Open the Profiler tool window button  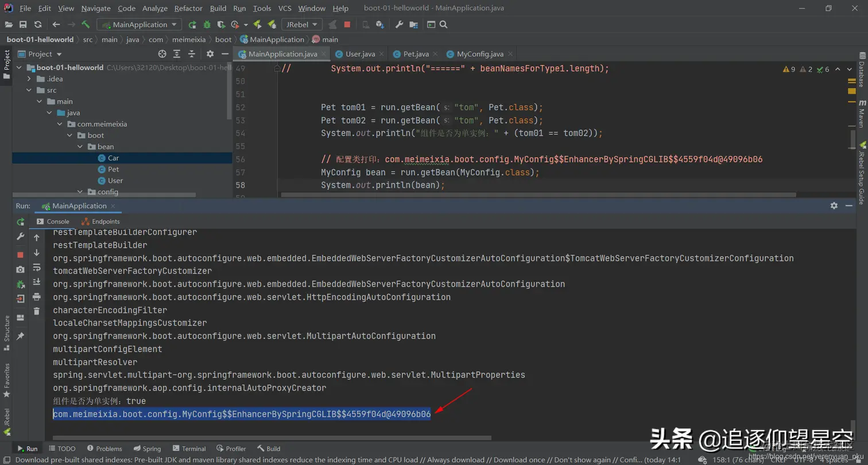[x=231, y=449]
